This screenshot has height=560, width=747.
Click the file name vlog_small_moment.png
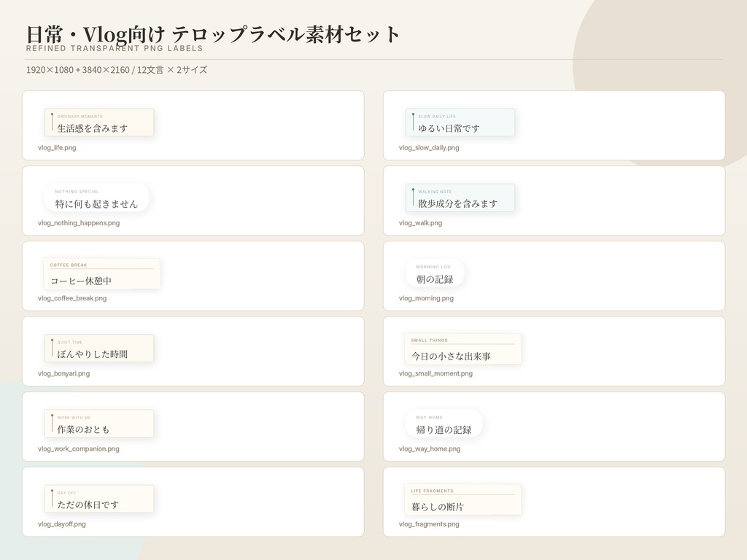[436, 373]
